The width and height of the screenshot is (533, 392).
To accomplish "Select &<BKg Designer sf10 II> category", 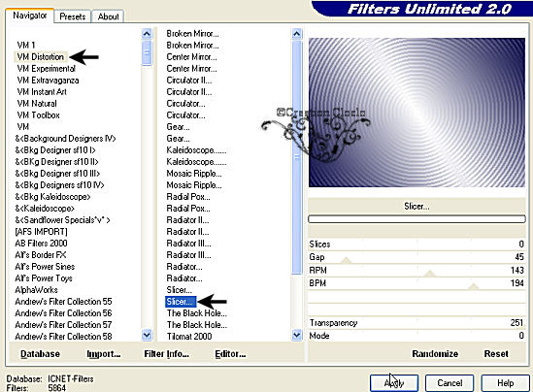I will pyautogui.click(x=56, y=162).
